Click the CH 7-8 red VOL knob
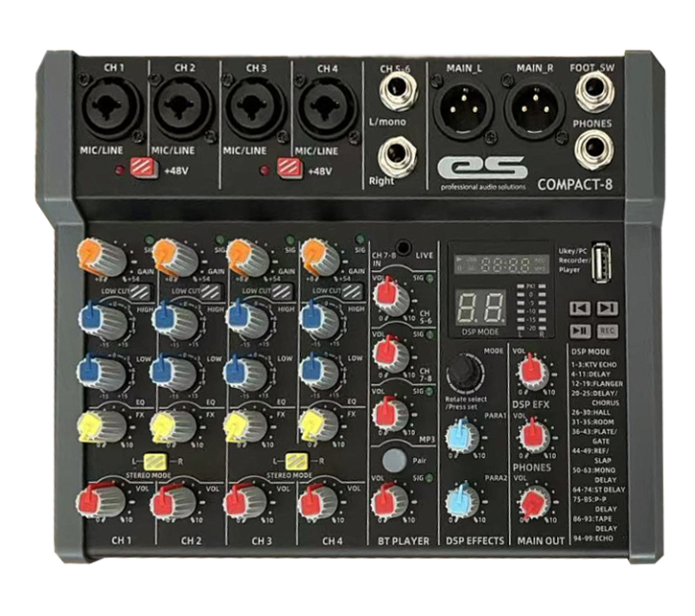695x616 pixels. click(390, 354)
